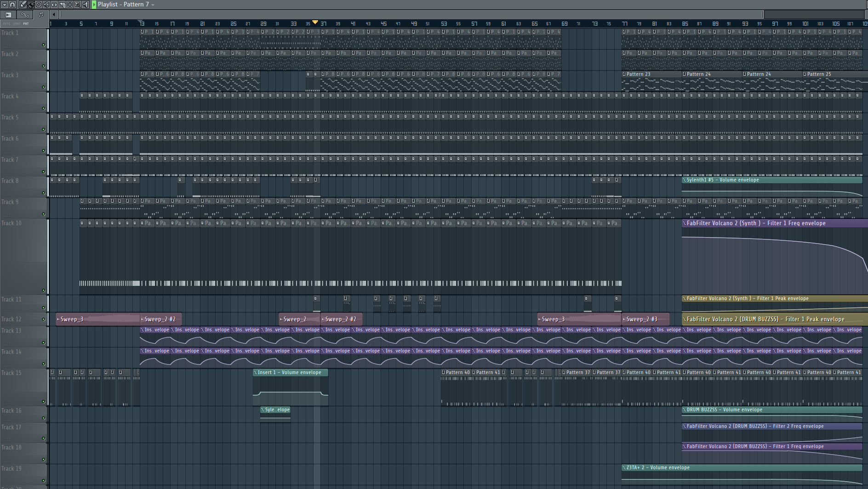Click the Track 9 header label
868x489 pixels.
10,202
